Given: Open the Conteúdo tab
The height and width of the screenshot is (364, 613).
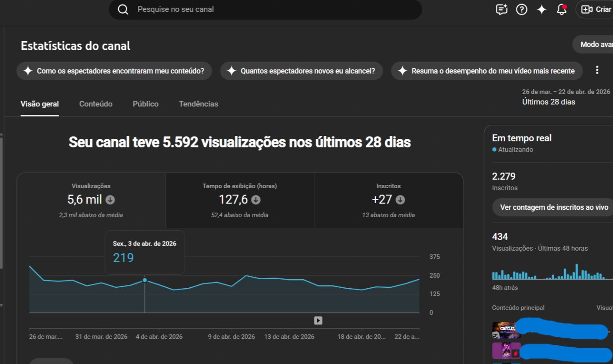Looking at the screenshot, I should point(96,104).
